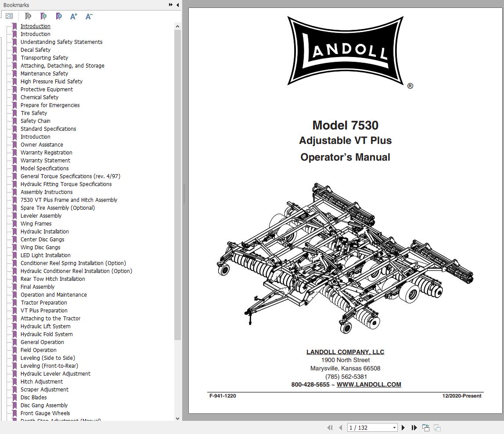Click the last page navigation icon
This screenshot has height=434, width=504.
click(x=414, y=427)
